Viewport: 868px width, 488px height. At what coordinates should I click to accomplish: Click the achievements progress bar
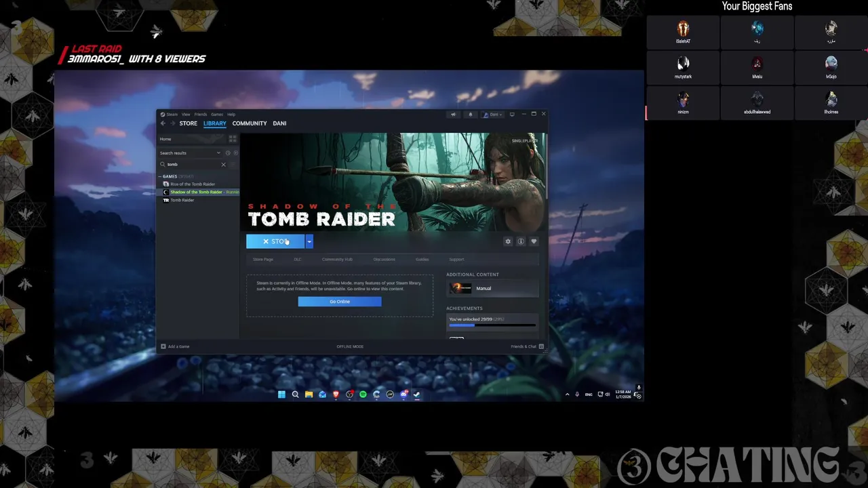492,325
